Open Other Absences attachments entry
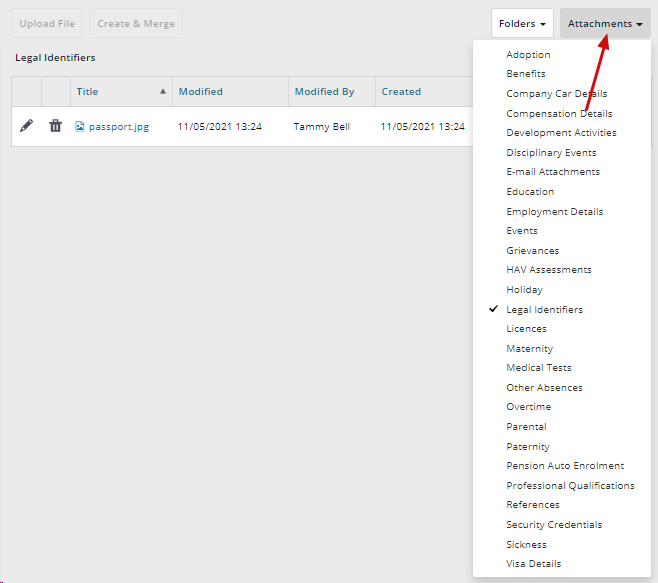Screen dimensions: 658x583 544,387
